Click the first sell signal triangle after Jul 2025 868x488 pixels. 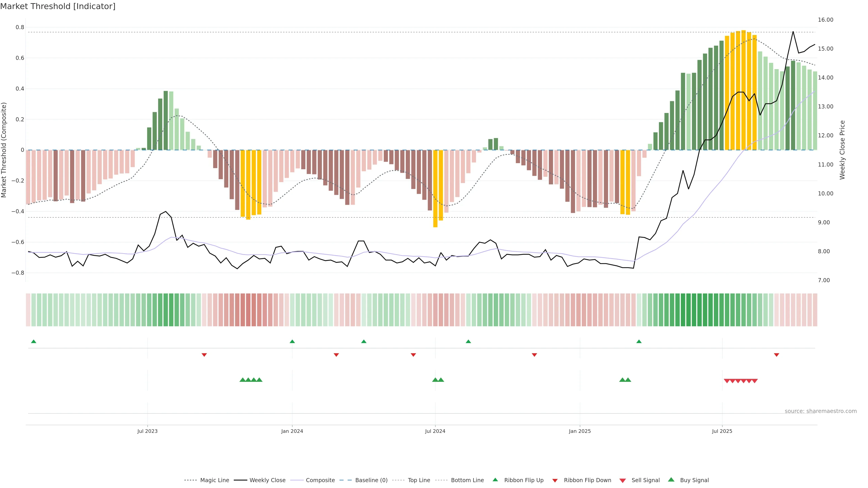pos(727,381)
